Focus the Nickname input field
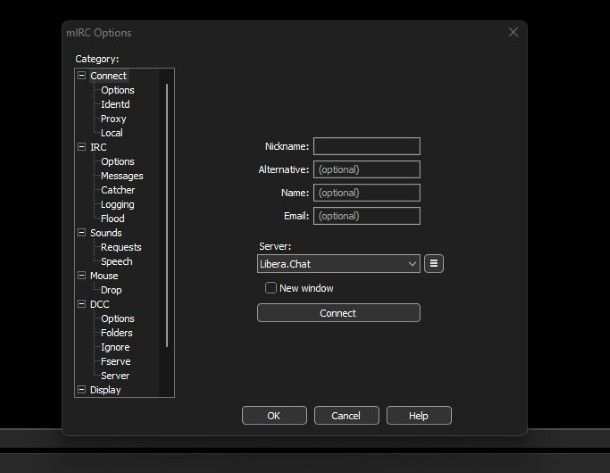This screenshot has width=610, height=473. [x=366, y=146]
